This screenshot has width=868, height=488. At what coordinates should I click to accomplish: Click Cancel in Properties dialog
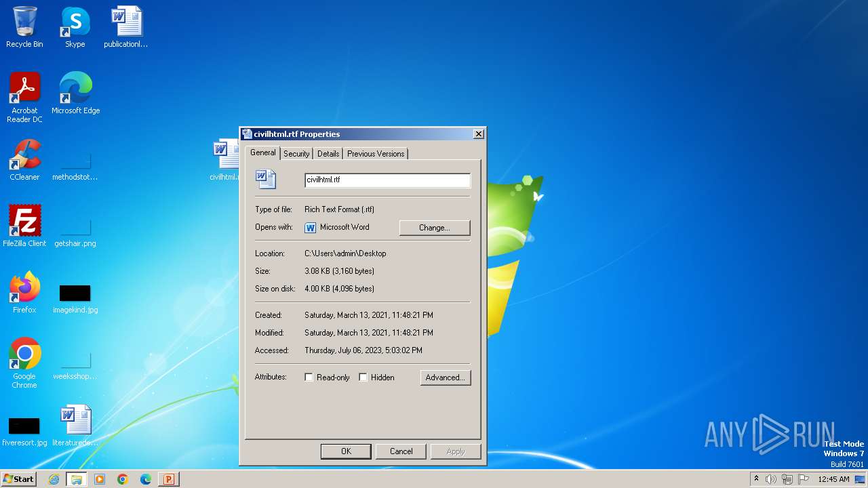[x=401, y=451]
